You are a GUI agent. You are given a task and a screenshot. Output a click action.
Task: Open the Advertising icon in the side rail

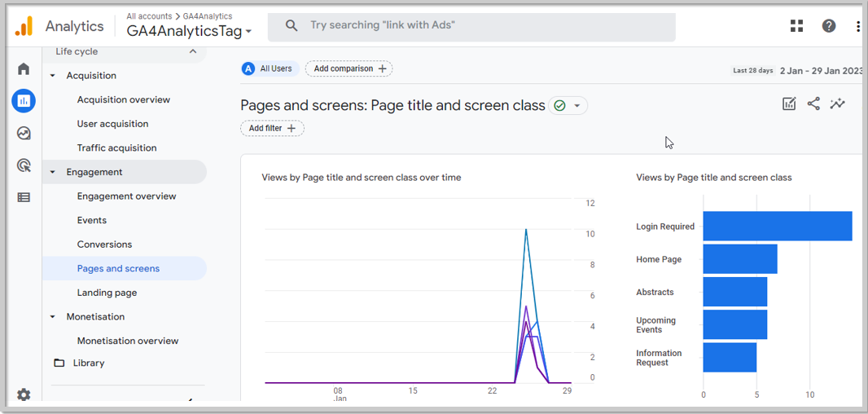click(24, 165)
